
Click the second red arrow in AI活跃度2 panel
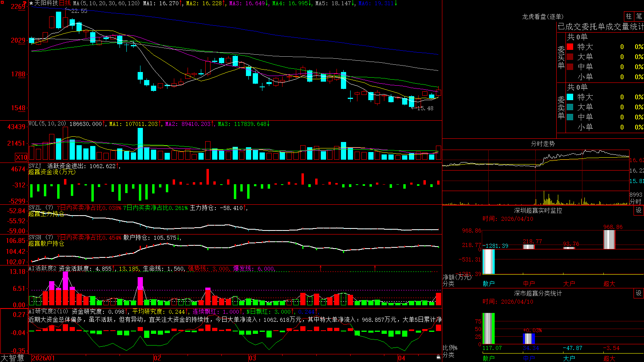click(x=375, y=268)
